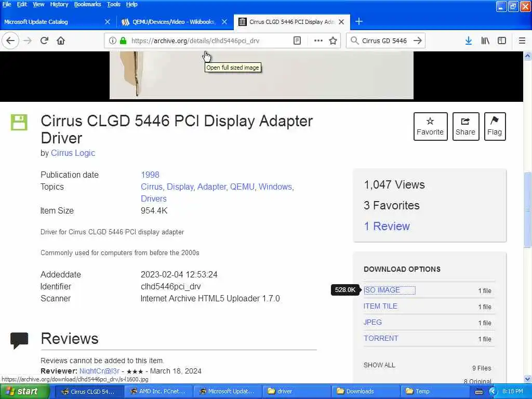Open the Help menu
The image size is (532, 399).
tap(131, 4)
